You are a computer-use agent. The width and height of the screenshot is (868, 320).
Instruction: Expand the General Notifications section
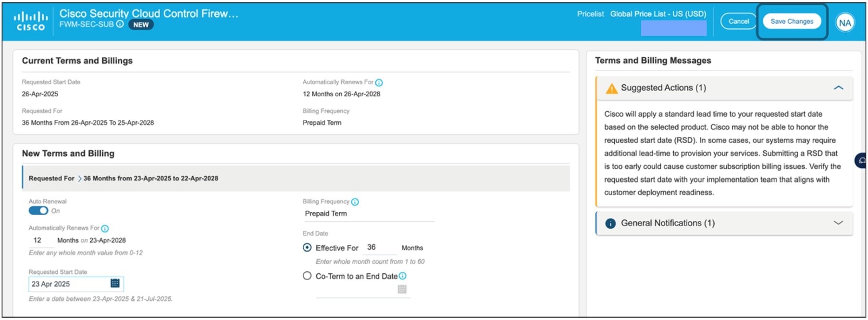point(839,223)
